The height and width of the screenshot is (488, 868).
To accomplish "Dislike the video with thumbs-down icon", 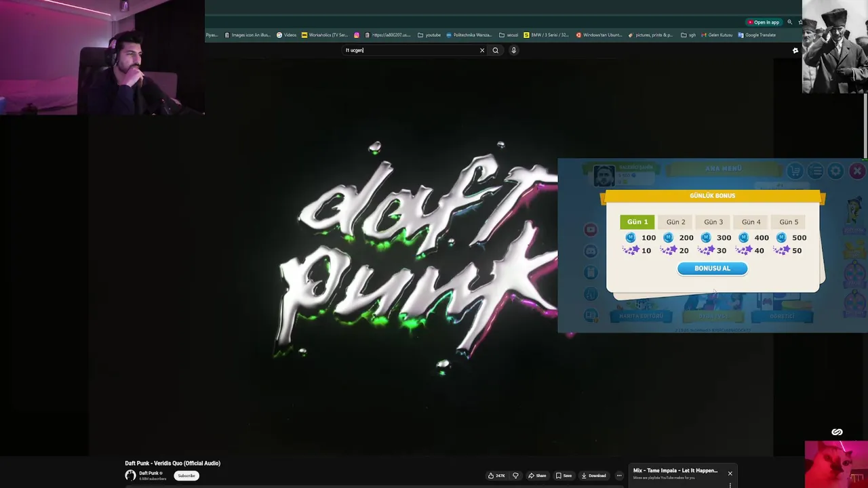I will click(515, 476).
